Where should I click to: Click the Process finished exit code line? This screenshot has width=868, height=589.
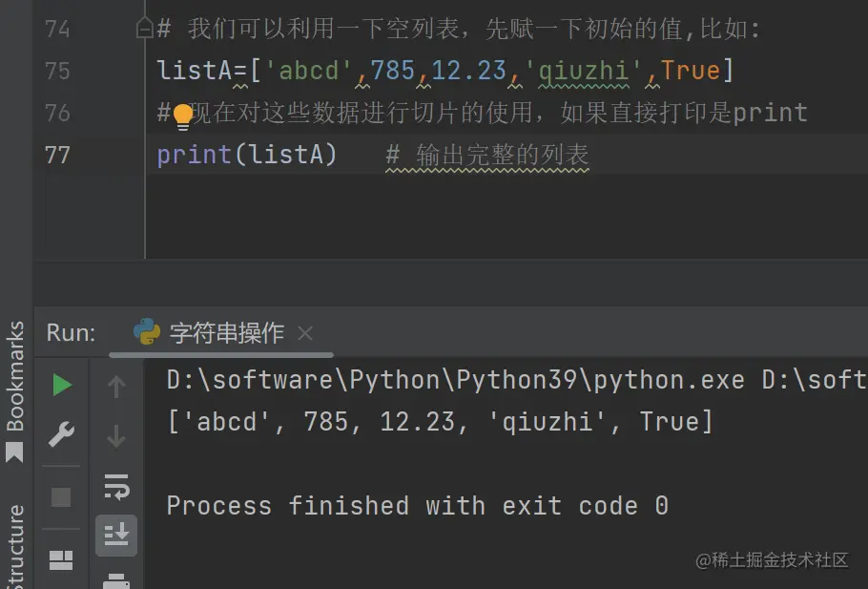point(417,505)
